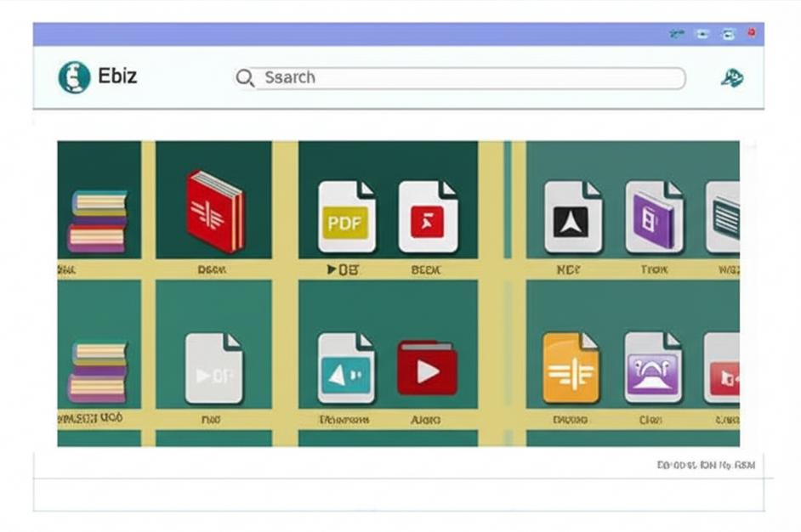Viewport: 801px width, 532px height.
Task: Open the red closed book icon
Action: pos(215,212)
